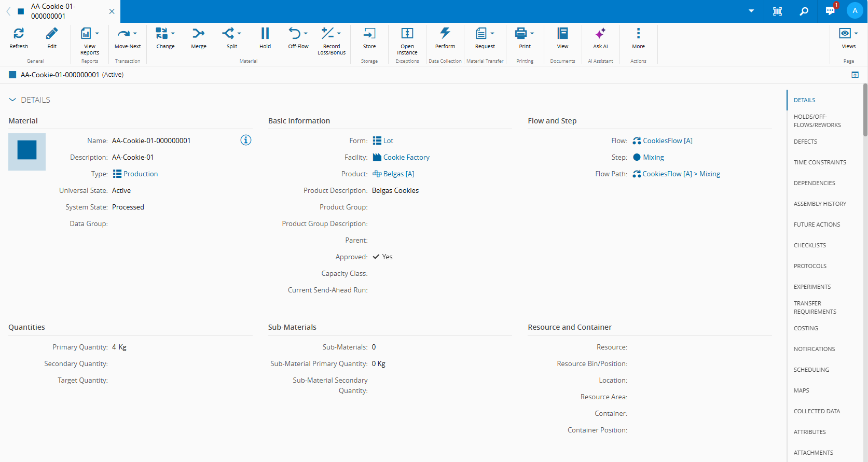The height and width of the screenshot is (462, 868).
Task: Click the Perform data collection icon
Action: (x=445, y=34)
